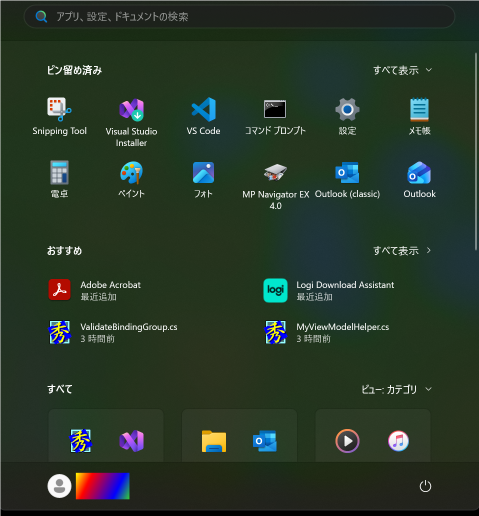Image resolution: width=479 pixels, height=516 pixels.
Task: Open フォト photos app
Action: click(x=203, y=179)
